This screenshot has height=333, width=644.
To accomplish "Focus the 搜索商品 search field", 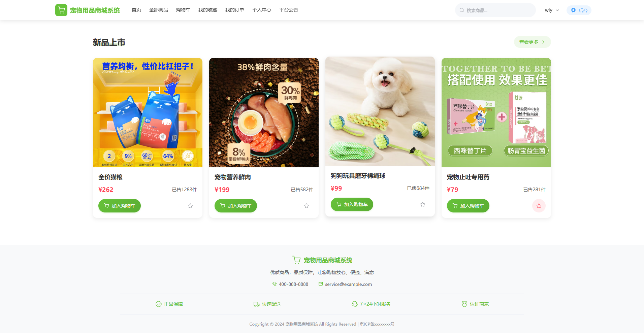I will [x=495, y=10].
